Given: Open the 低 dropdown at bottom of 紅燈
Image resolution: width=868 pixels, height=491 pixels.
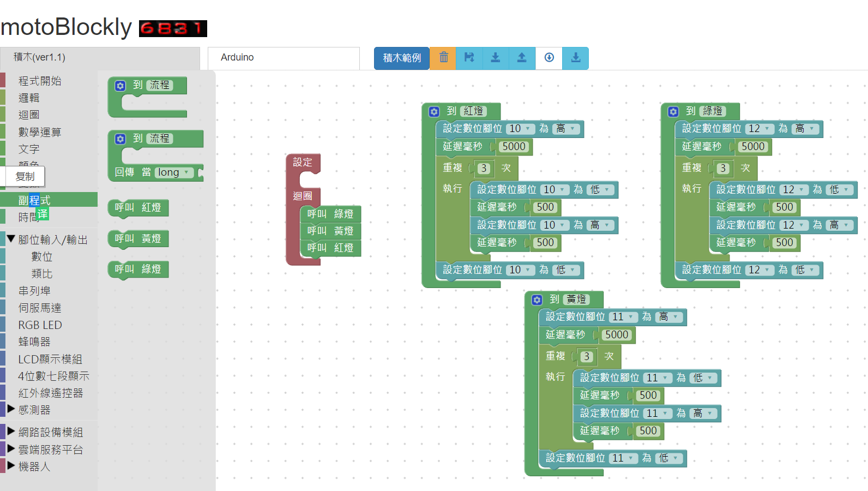Looking at the screenshot, I should point(566,270).
